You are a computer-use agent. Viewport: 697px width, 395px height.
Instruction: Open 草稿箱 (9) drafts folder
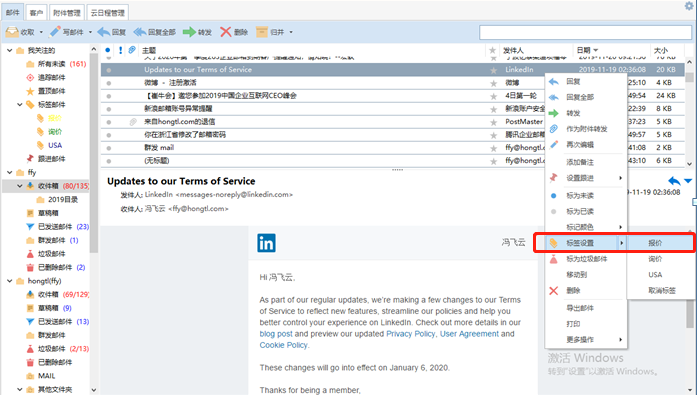coord(48,308)
